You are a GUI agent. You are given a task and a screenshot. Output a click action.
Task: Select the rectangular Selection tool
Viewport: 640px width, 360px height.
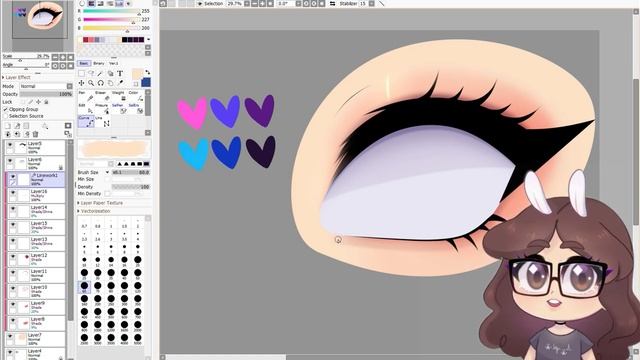point(82,74)
